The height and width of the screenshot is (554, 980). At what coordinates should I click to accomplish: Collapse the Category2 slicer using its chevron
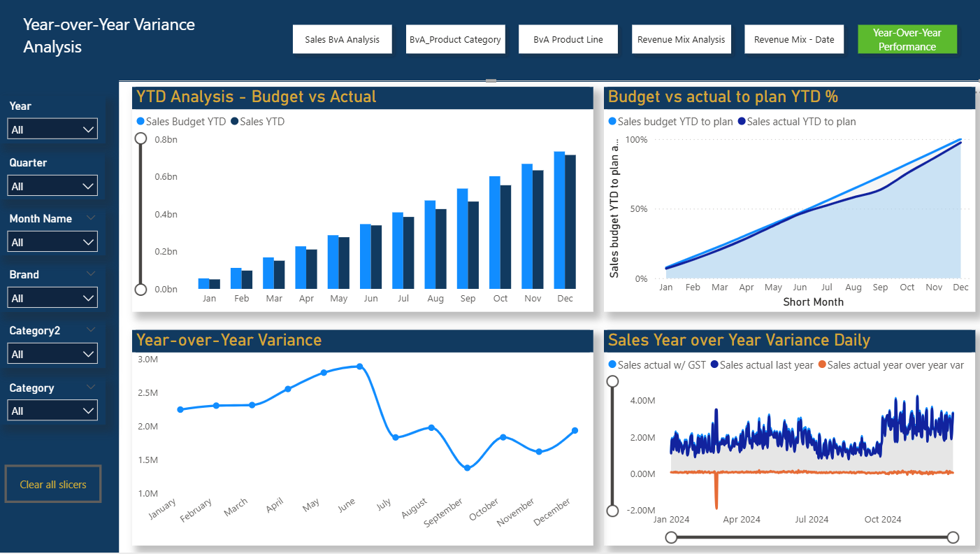[x=91, y=329]
